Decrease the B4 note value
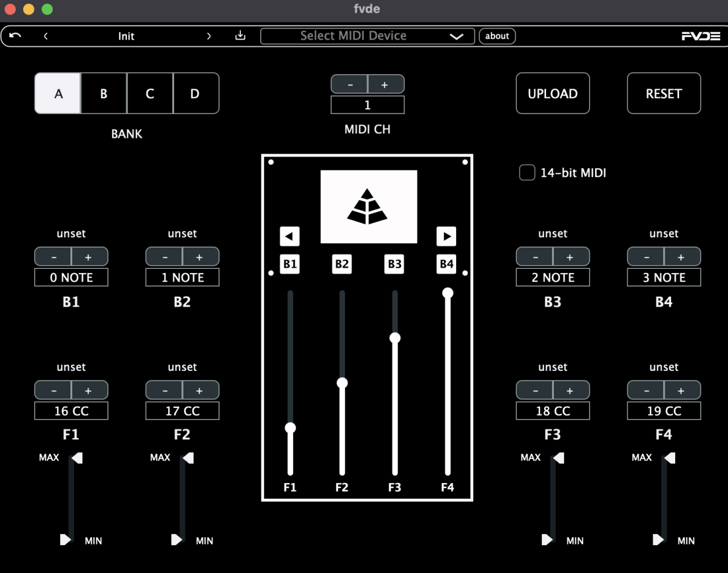Screen dimensions: 728x573 [x=645, y=257]
